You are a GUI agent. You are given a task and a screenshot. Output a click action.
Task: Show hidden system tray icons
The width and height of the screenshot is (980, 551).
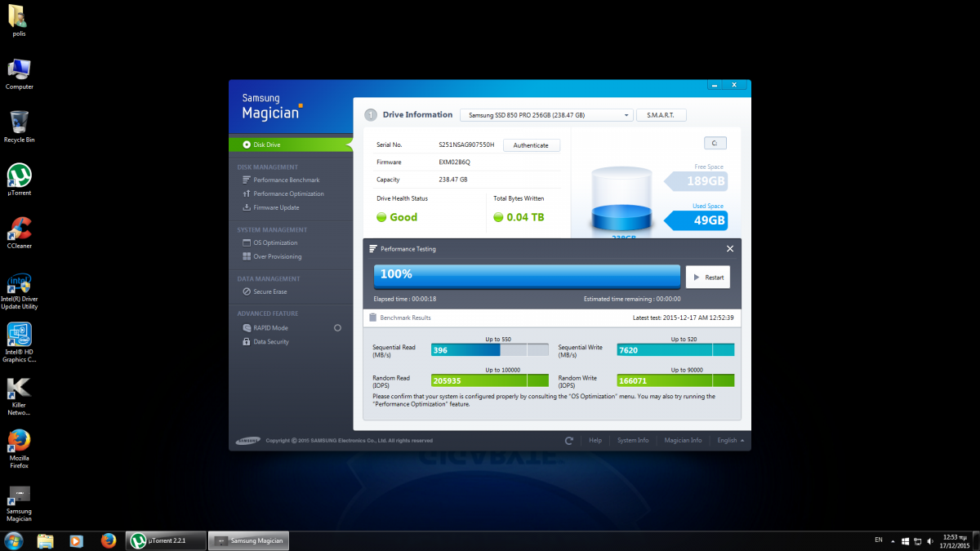[893, 540]
